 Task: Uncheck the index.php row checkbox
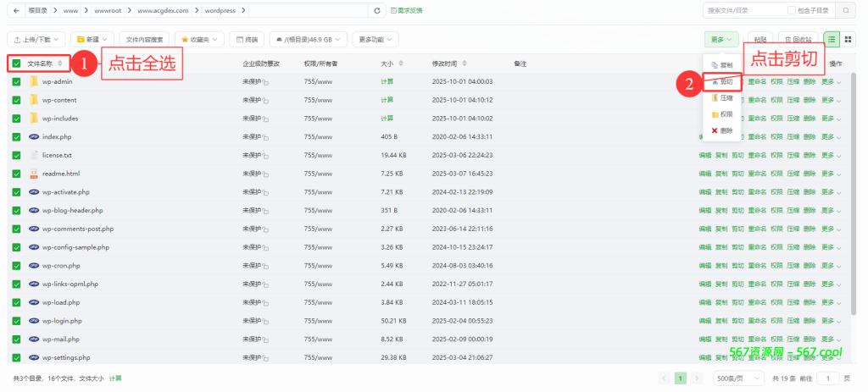pyautogui.click(x=16, y=136)
